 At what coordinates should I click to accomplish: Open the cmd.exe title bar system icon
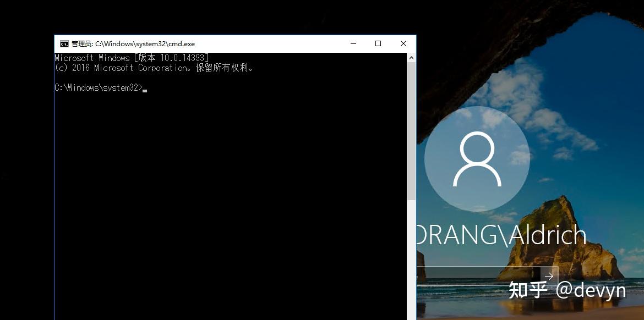point(64,44)
